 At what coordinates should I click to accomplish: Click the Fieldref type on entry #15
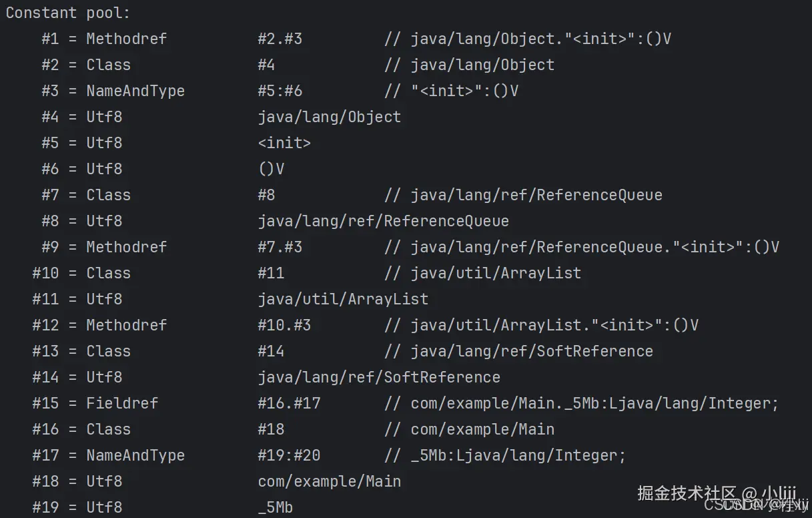[x=122, y=403]
